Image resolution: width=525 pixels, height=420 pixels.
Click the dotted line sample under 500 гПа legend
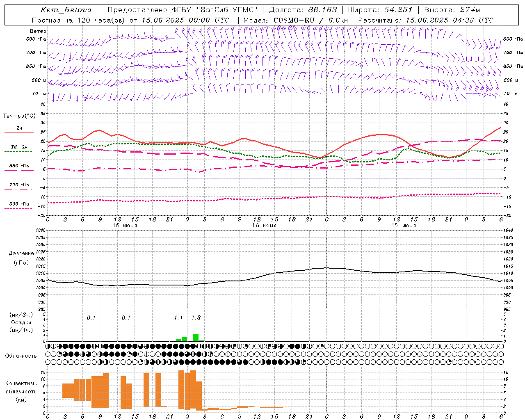click(x=18, y=209)
